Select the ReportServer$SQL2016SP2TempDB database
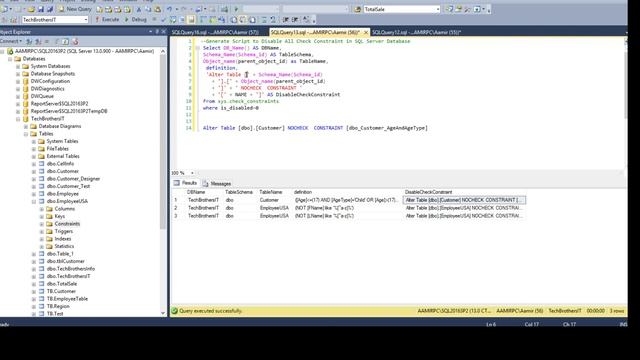Screen dimensions: 640x360 [69, 111]
